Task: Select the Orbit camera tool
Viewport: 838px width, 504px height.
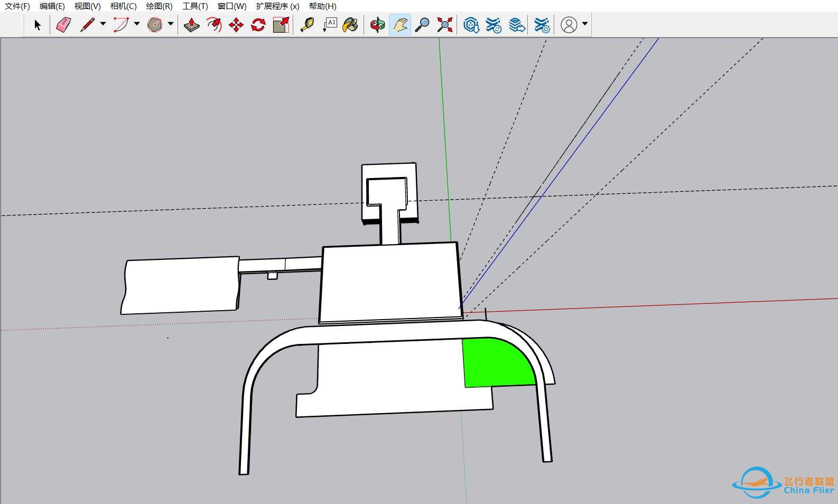Action: [x=377, y=24]
